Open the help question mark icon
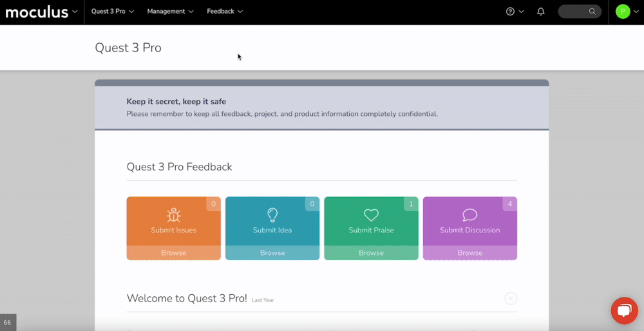This screenshot has width=644, height=331. click(511, 12)
